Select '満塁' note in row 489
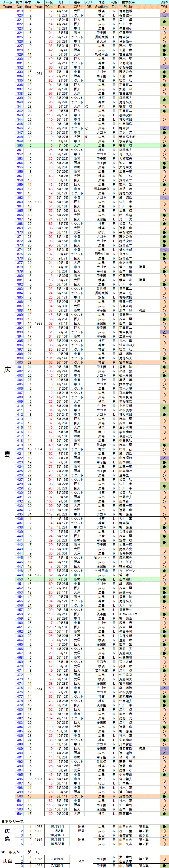The image size is (169, 868). (142, 748)
